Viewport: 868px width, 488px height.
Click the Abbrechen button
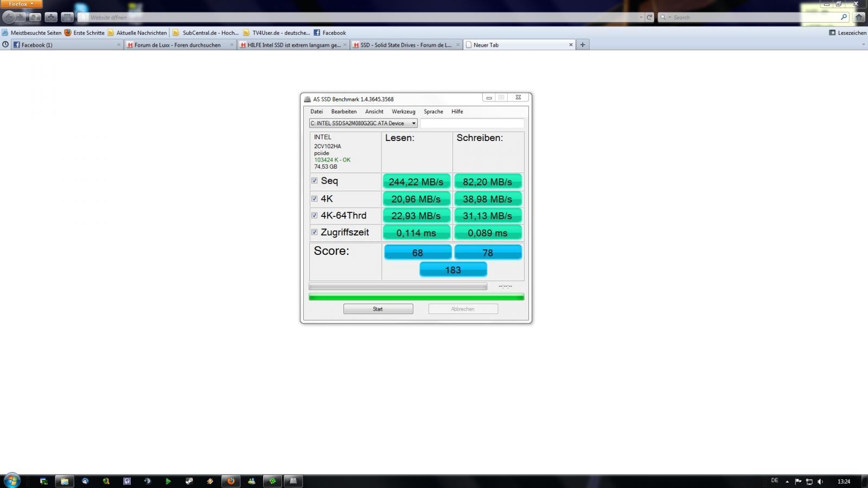[x=463, y=309]
